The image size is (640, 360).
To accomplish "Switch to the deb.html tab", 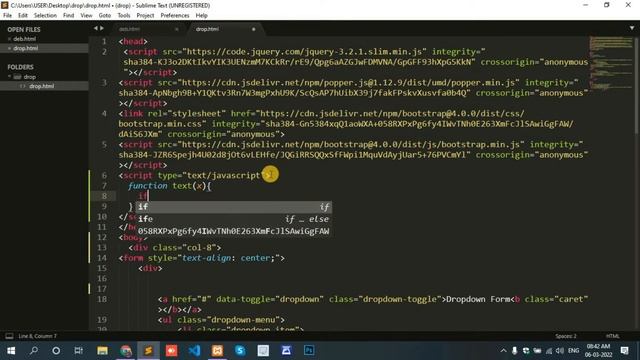I will point(130,29).
